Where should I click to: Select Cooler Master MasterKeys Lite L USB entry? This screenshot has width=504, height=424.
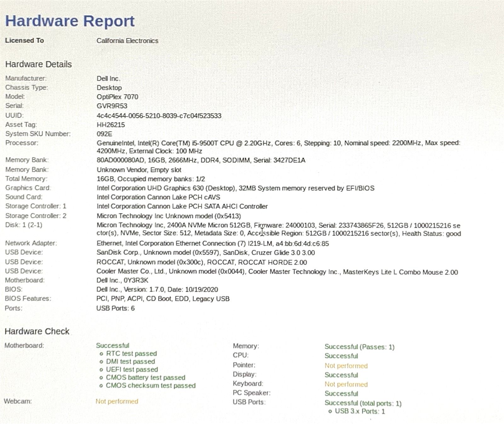[x=277, y=272]
